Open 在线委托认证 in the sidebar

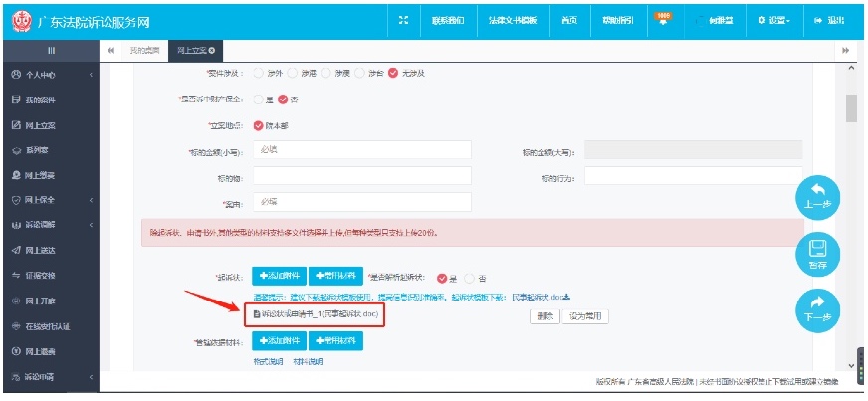pyautogui.click(x=41, y=326)
